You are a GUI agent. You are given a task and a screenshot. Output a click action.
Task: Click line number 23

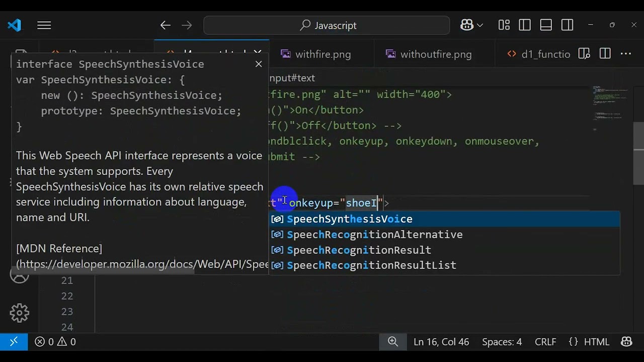pyautogui.click(x=67, y=312)
